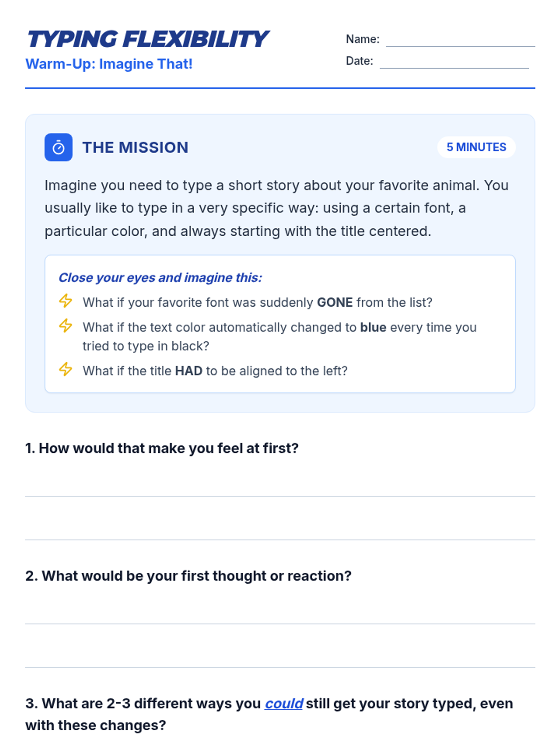The image size is (560, 747).
Task: Click the first answer line under question 1
Action: click(x=280, y=496)
